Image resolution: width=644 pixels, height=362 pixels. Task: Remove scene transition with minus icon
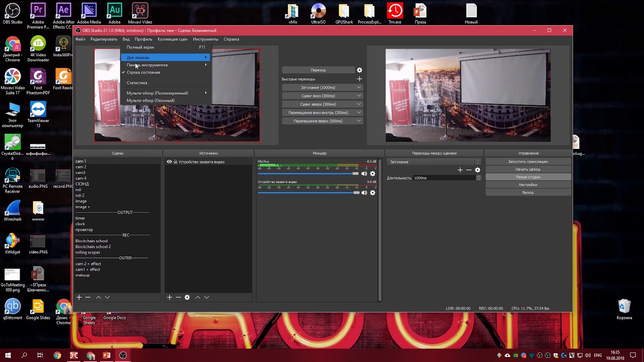[x=468, y=170]
